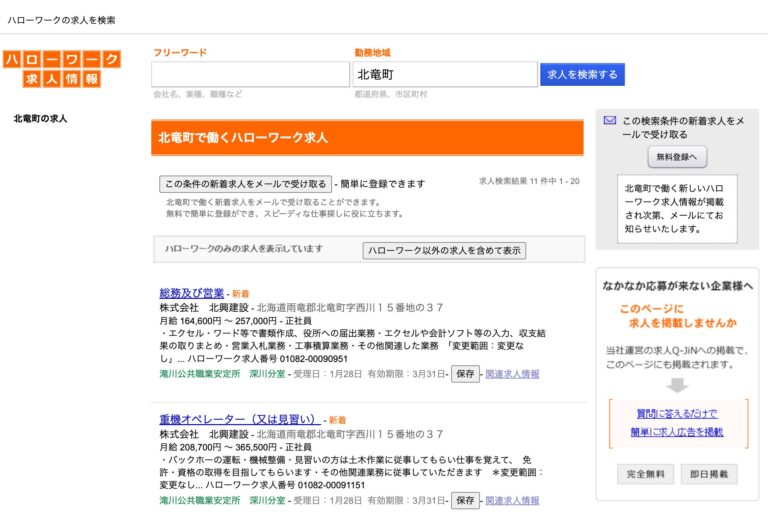Image resolution: width=768 pixels, height=520 pixels.
Task: Click the 無料登録へ button
Action: [x=677, y=157]
